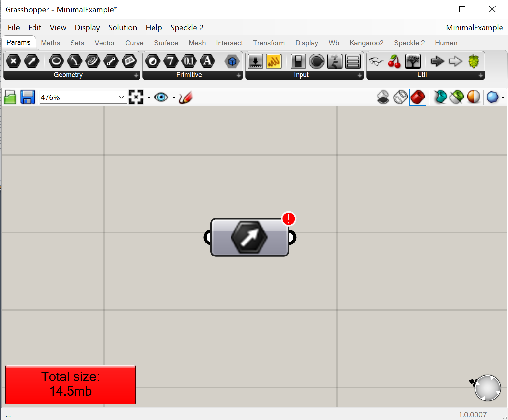Select the Integer parameter '7' icon
508x420 pixels.
171,61
